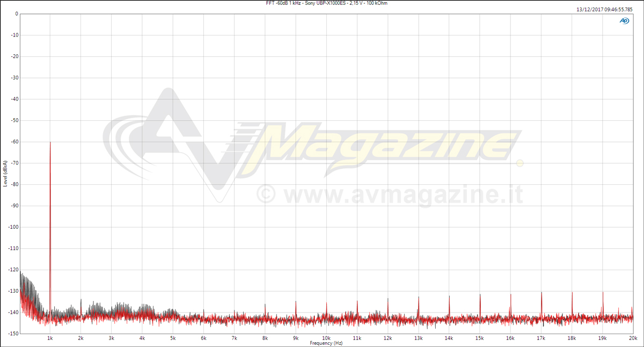Click the '6k' frequency tick label
Viewport: 644px width, 347px height.
tap(203, 338)
